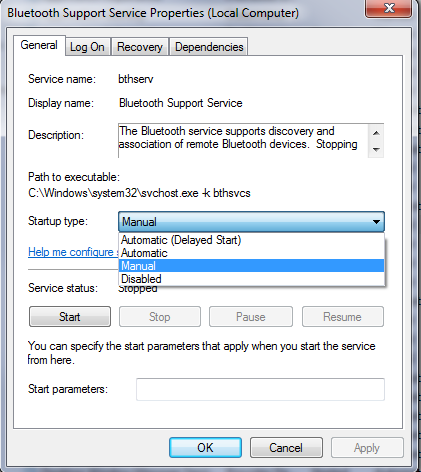Focus the Start parameters text field
The image size is (421, 472).
(x=260, y=389)
